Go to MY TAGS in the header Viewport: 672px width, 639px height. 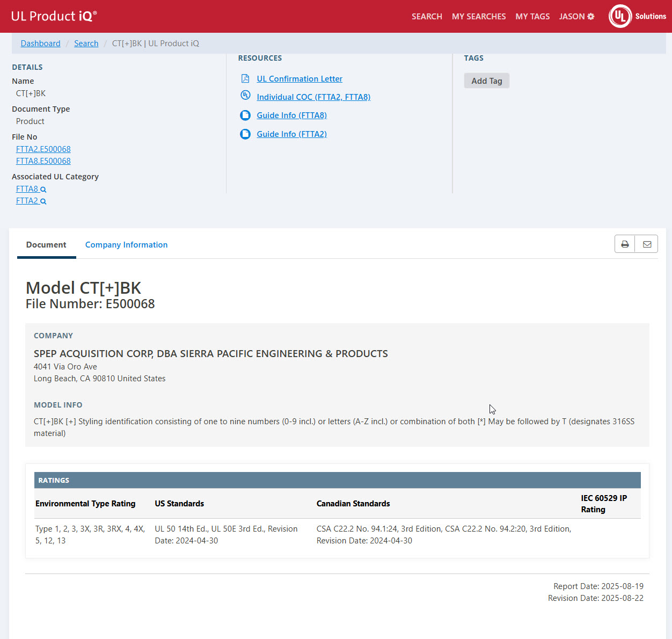tap(532, 17)
